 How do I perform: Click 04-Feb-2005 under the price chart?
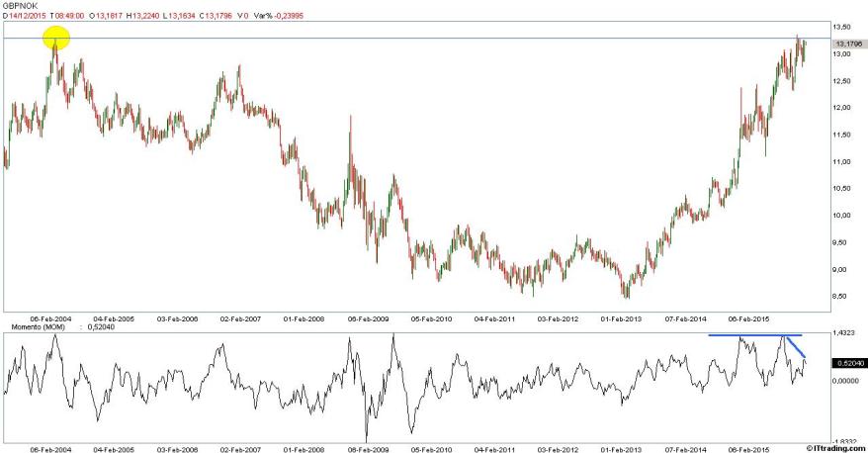pos(114,319)
